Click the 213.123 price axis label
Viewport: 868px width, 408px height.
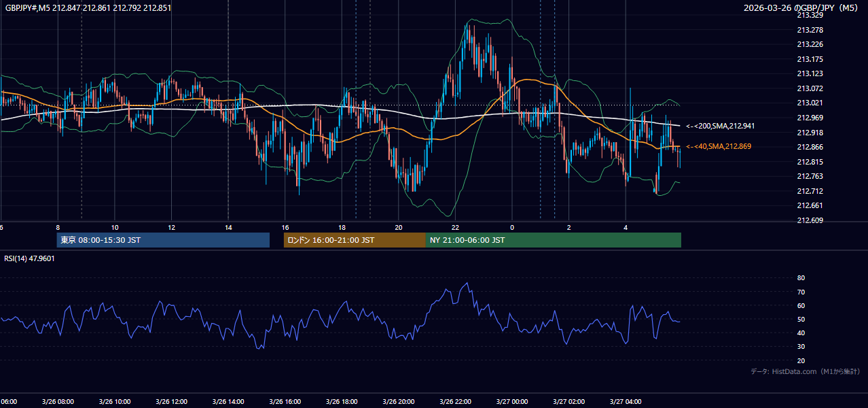[x=810, y=73]
